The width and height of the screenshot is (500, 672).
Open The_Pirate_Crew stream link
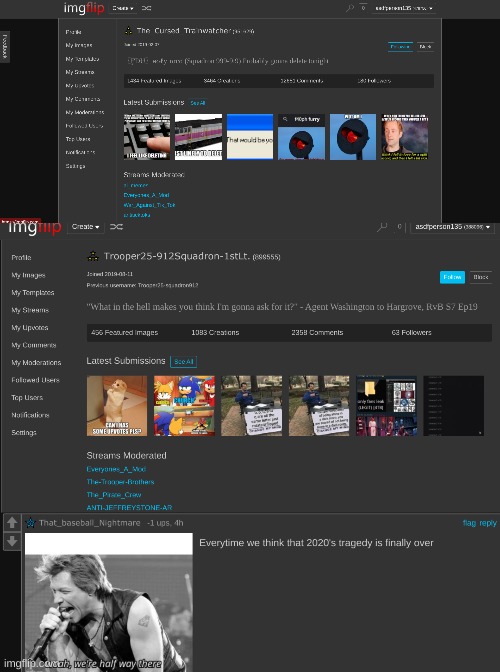point(114,495)
